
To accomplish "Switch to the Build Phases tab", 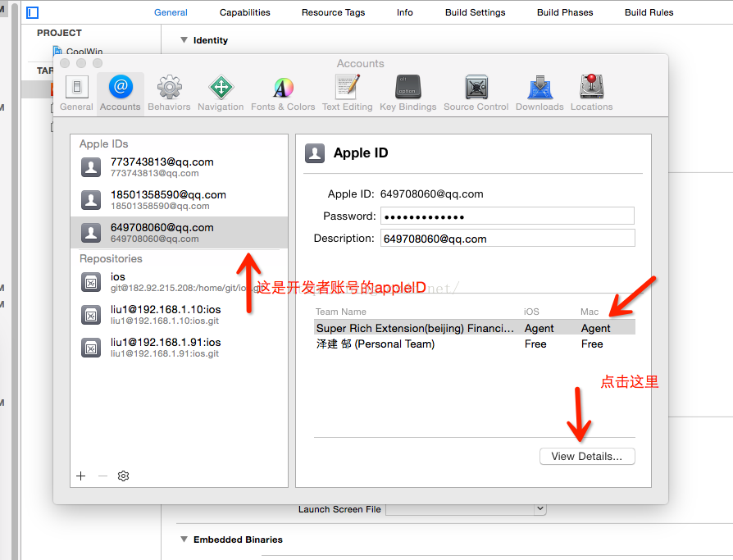I will point(565,12).
